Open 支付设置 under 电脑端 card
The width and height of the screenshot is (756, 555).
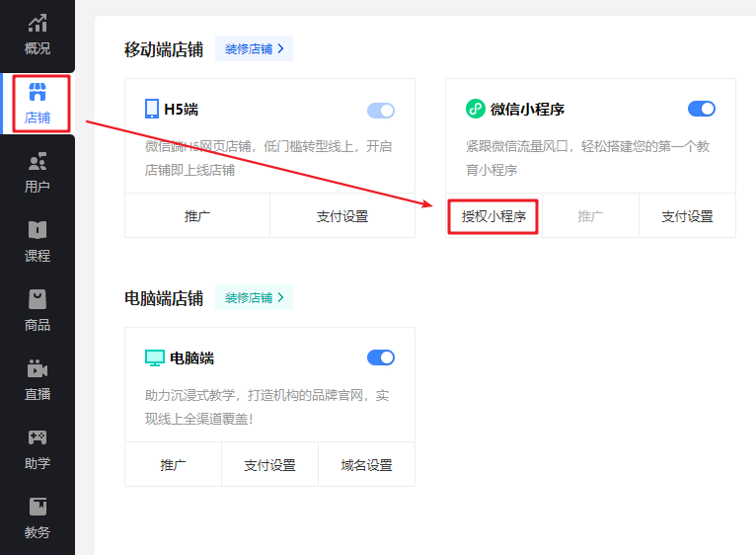270,465
